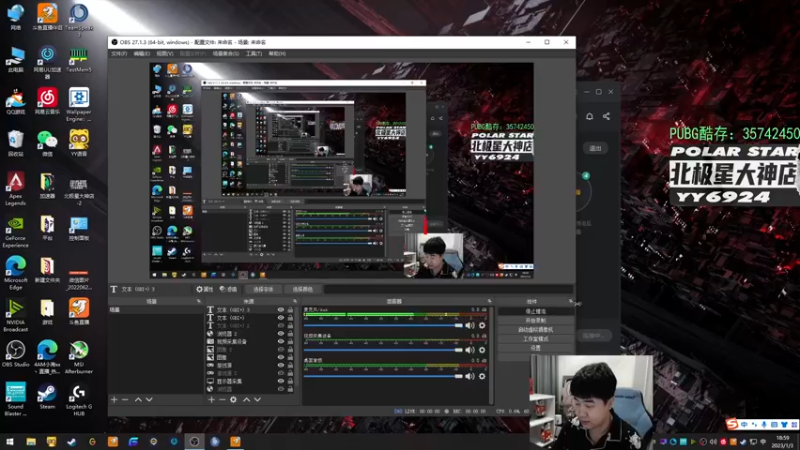Open source properties gear in sources toolbar
The width and height of the screenshot is (800, 450).
click(233, 399)
